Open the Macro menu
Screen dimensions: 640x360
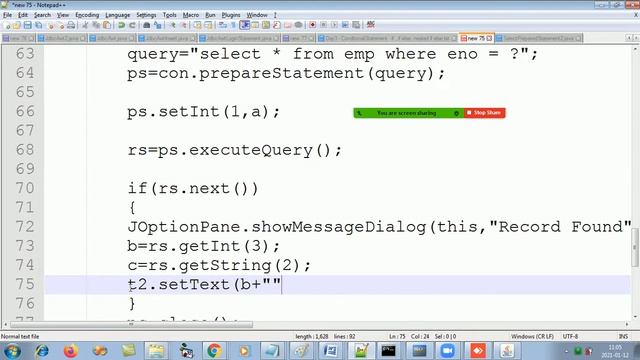click(x=191, y=15)
